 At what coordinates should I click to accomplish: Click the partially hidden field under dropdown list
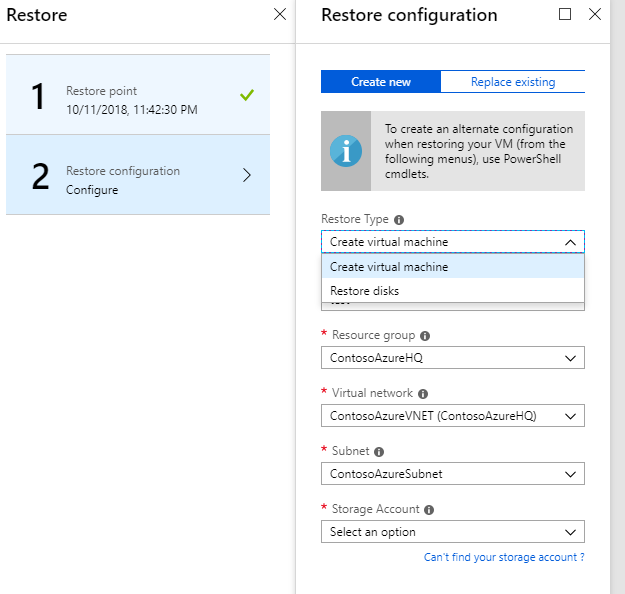pos(453,306)
